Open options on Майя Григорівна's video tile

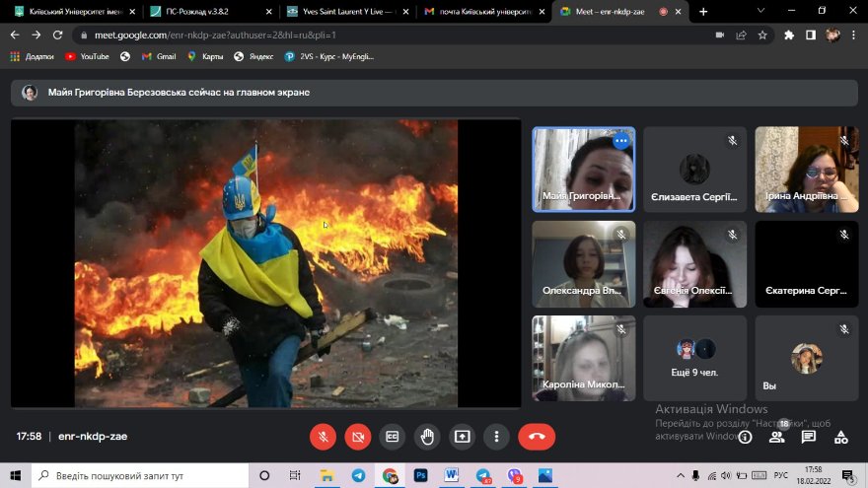point(620,141)
